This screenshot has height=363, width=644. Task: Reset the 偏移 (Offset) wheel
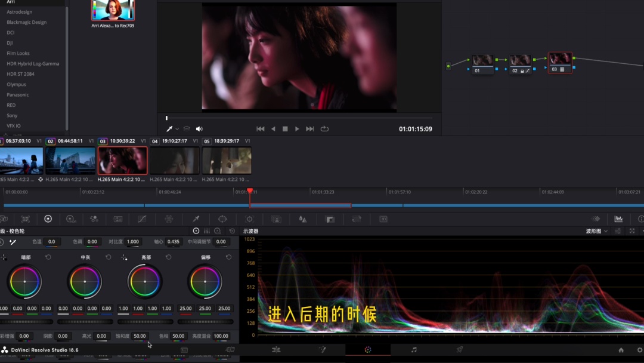[229, 257]
